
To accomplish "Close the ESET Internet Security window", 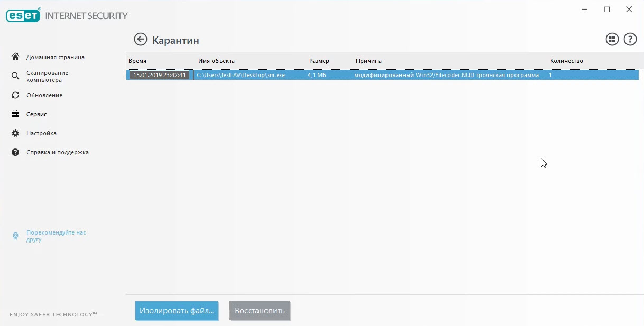I will pos(629,10).
